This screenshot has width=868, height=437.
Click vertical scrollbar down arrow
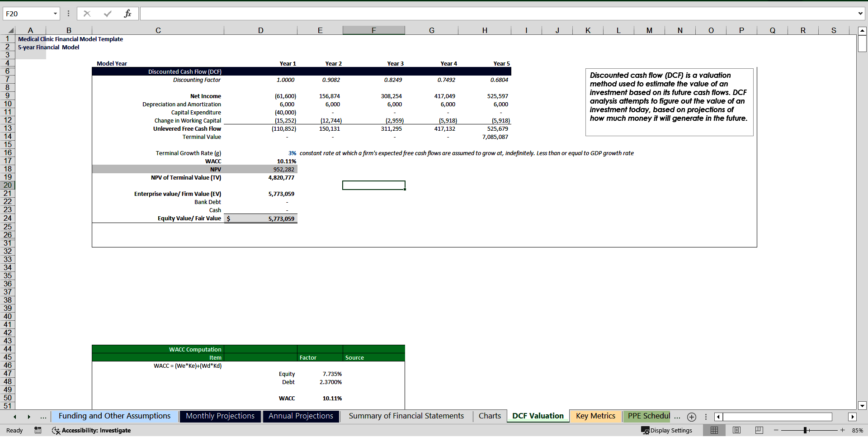pos(862,406)
